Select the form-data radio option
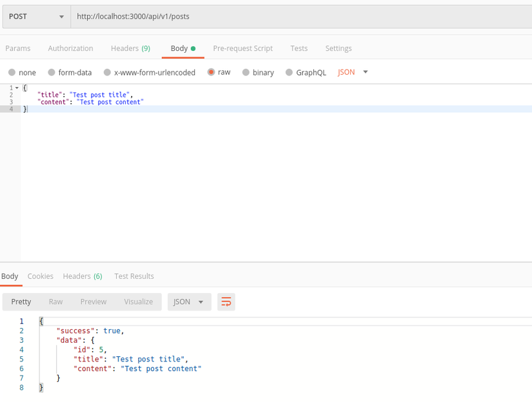This screenshot has width=532, height=402. click(x=52, y=73)
